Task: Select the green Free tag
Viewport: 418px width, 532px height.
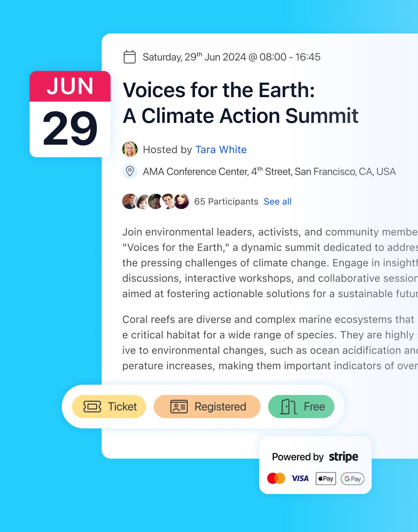Action: pos(301,407)
